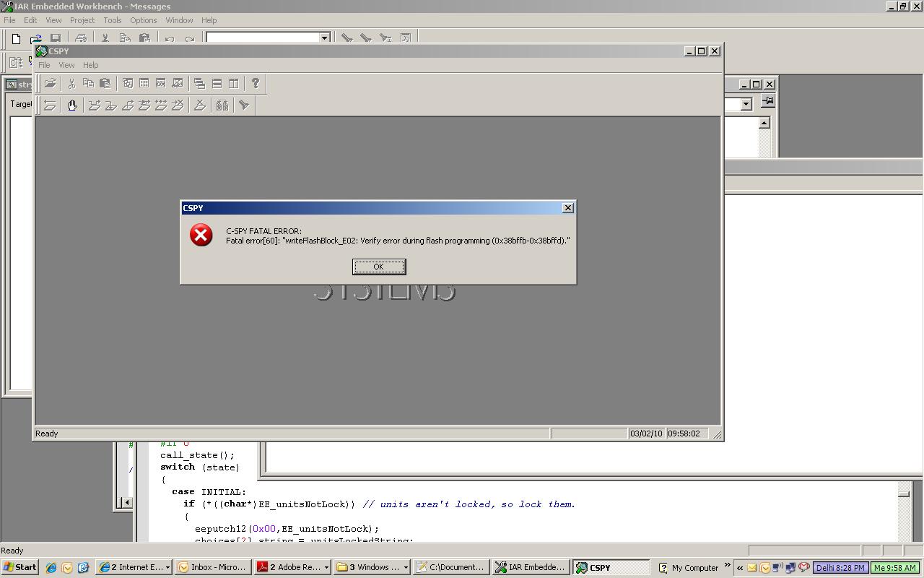This screenshot has width=924, height=578.
Task: Click the Help question mark icon in CSPY toolbar
Action: point(255,84)
